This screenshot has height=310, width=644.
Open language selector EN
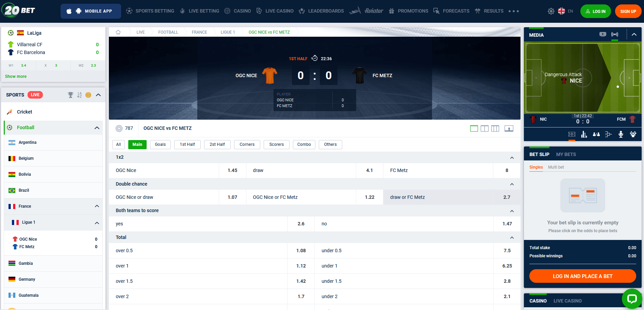tap(566, 11)
